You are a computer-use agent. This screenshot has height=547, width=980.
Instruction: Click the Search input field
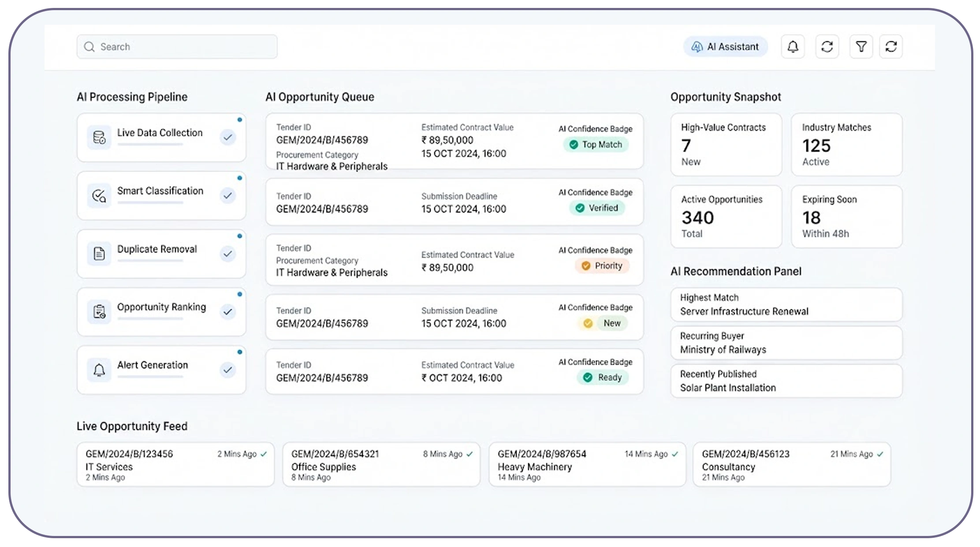(177, 47)
